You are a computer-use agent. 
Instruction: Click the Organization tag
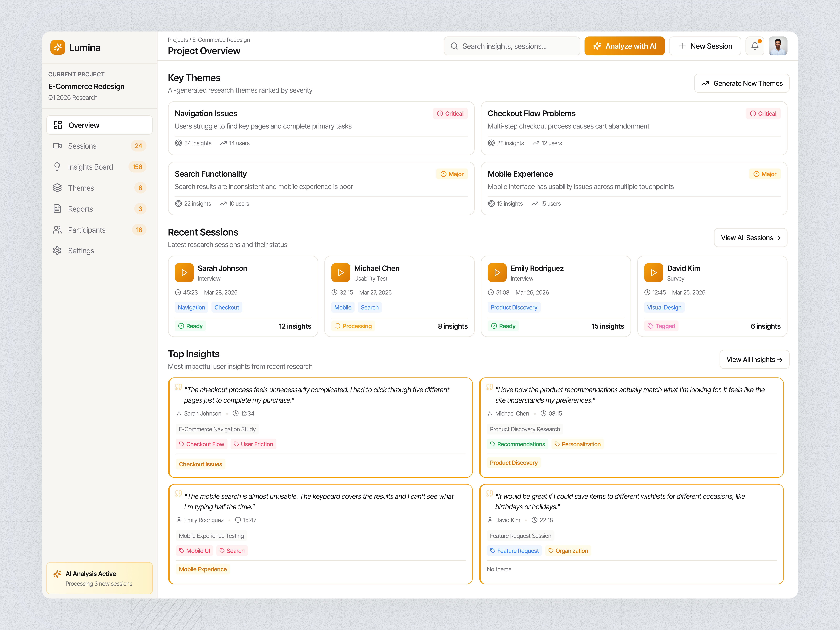[568, 551]
